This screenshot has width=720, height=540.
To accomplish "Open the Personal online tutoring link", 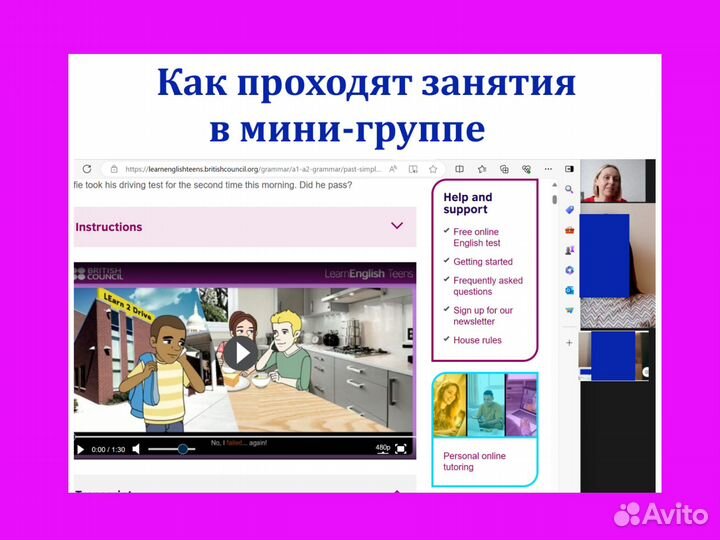I will pyautogui.click(x=474, y=461).
